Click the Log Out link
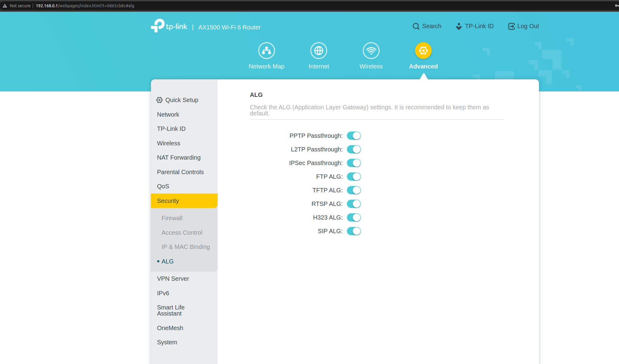The width and height of the screenshot is (619, 364). 528,26
